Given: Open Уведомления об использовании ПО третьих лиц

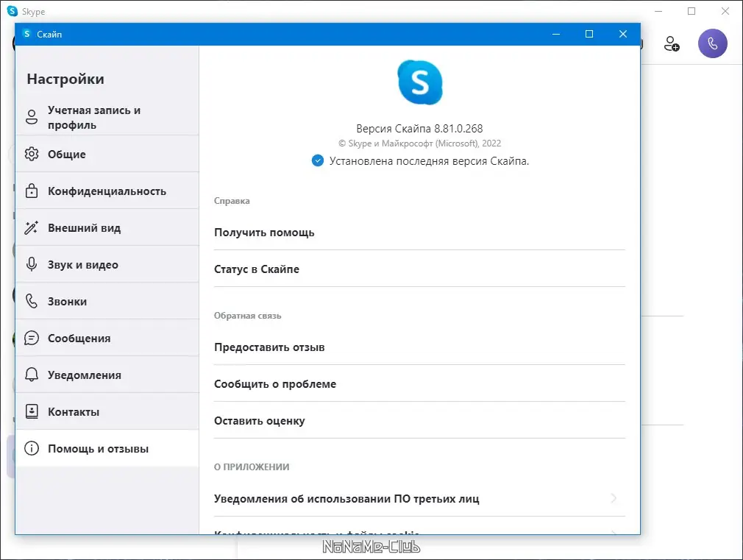Looking at the screenshot, I should point(419,499).
